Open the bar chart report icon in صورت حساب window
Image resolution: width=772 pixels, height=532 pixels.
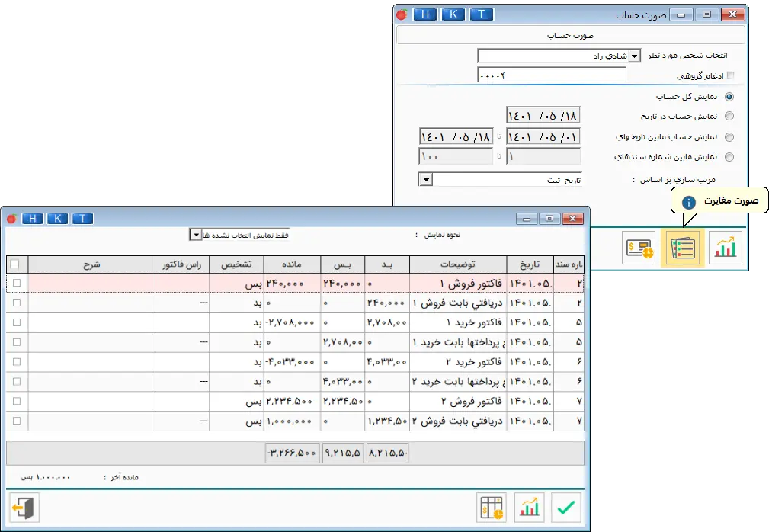(x=725, y=248)
